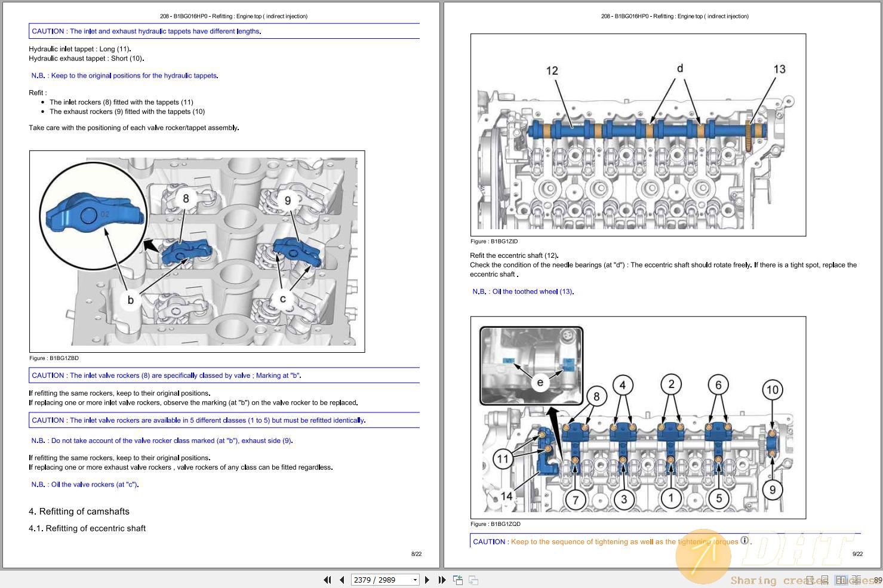
Task: Click 'Figure : B1BG1ZID' caption
Action: click(x=494, y=242)
